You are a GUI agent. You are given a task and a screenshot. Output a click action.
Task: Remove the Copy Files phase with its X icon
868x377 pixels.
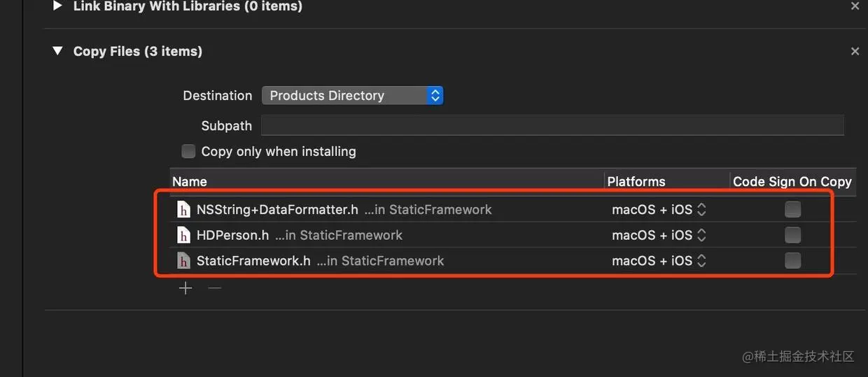[855, 51]
